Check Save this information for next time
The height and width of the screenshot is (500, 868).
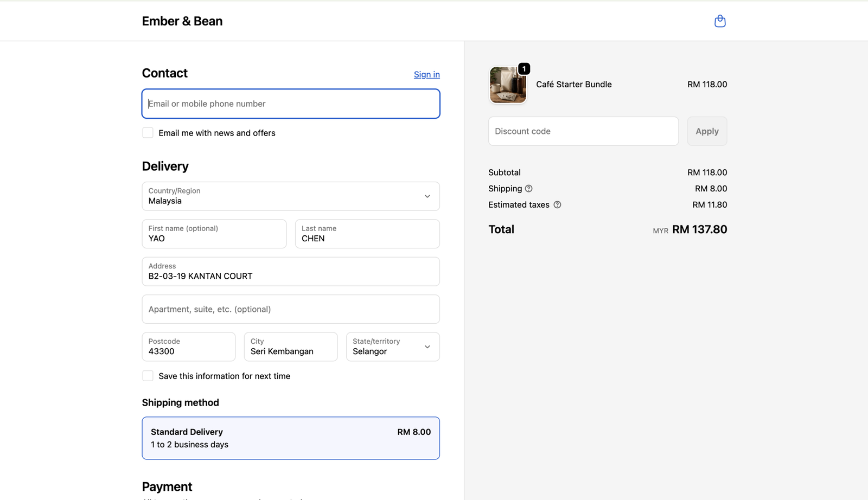148,376
